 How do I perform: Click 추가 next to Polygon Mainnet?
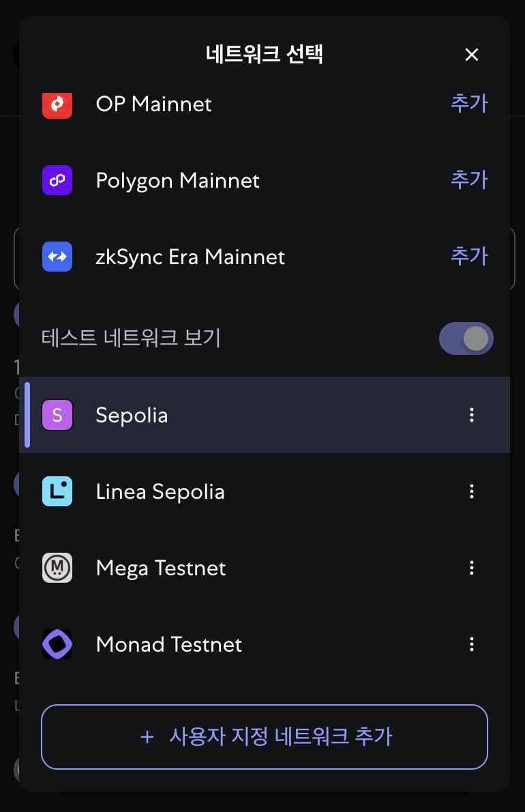click(x=469, y=179)
